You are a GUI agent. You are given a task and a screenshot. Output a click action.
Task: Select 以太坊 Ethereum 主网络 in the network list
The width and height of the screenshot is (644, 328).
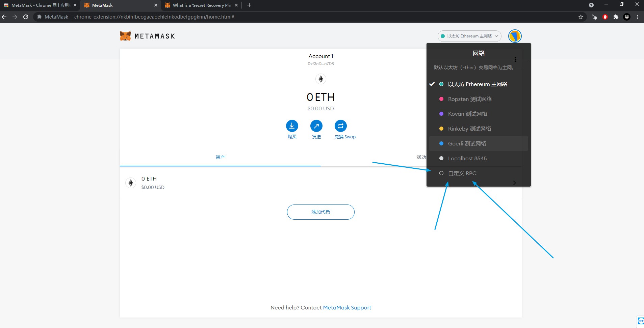click(x=479, y=84)
